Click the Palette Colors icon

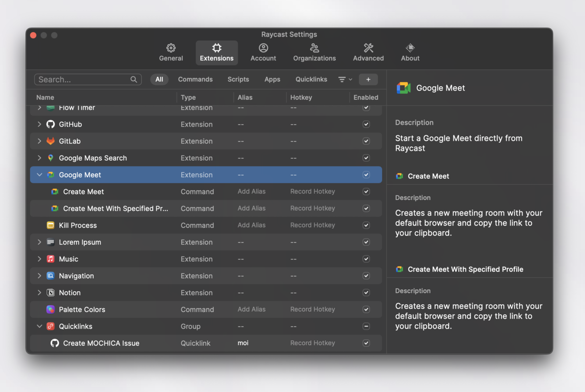51,309
